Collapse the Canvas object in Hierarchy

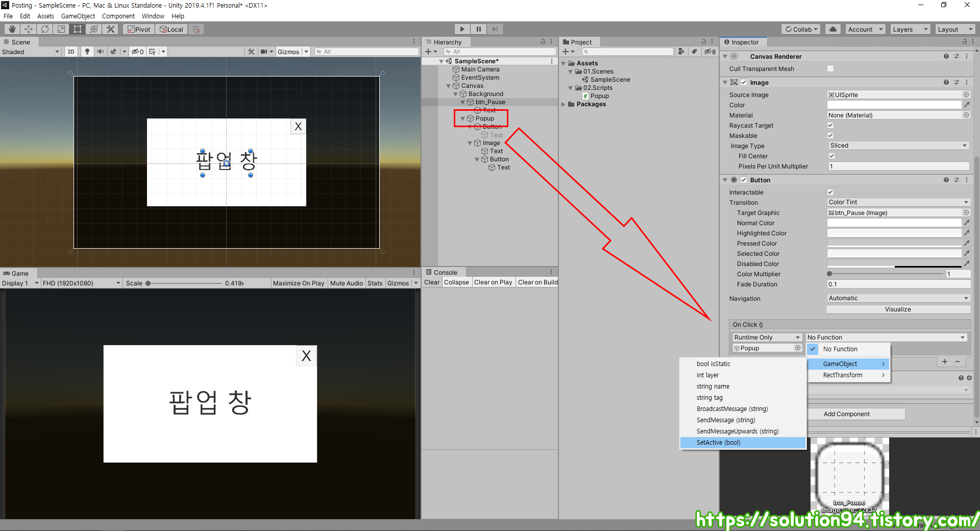pos(449,86)
